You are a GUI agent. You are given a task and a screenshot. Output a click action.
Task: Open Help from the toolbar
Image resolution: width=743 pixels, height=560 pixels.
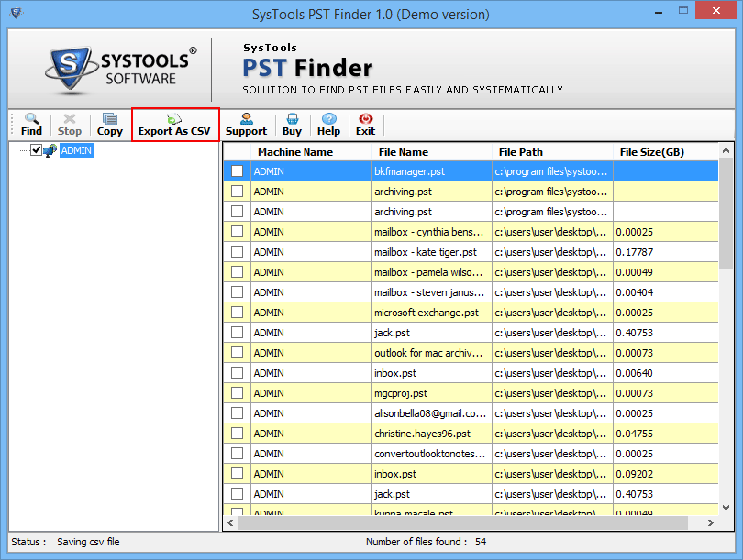coord(329,125)
